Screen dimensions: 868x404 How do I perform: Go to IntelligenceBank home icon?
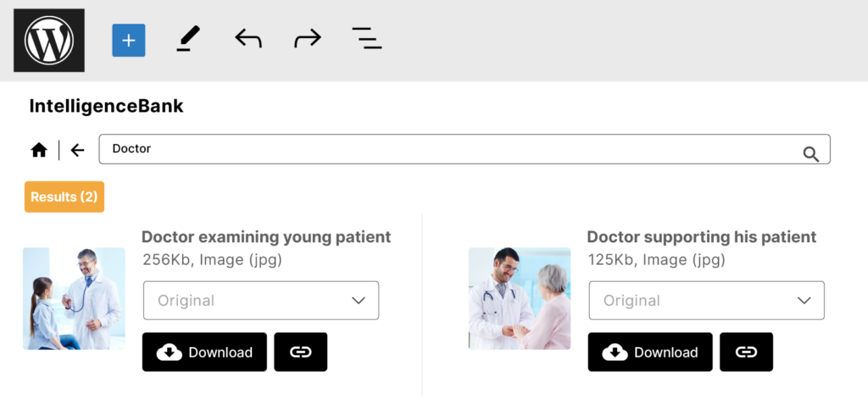(39, 150)
